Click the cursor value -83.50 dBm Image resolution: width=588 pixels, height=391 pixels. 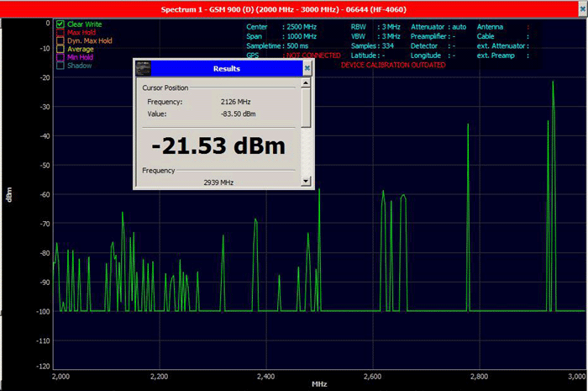pos(238,114)
